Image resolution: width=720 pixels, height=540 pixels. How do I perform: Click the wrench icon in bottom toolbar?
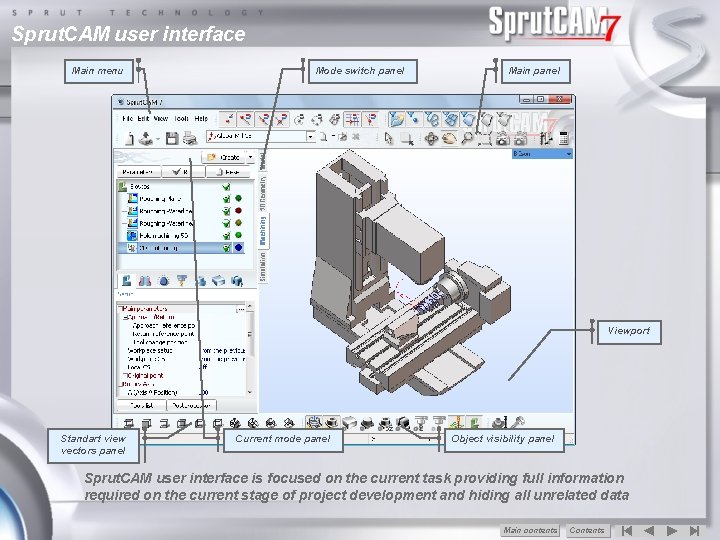pyautogui.click(x=518, y=422)
